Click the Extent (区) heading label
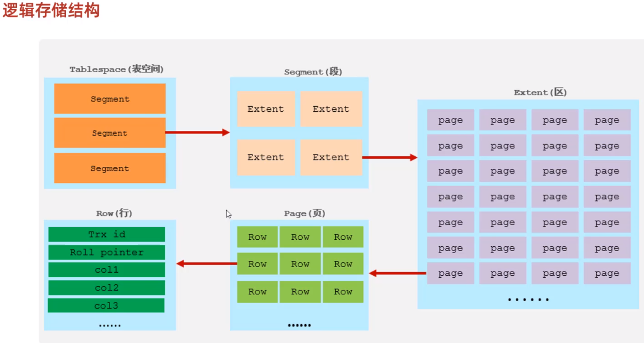The height and width of the screenshot is (343, 644). [540, 92]
